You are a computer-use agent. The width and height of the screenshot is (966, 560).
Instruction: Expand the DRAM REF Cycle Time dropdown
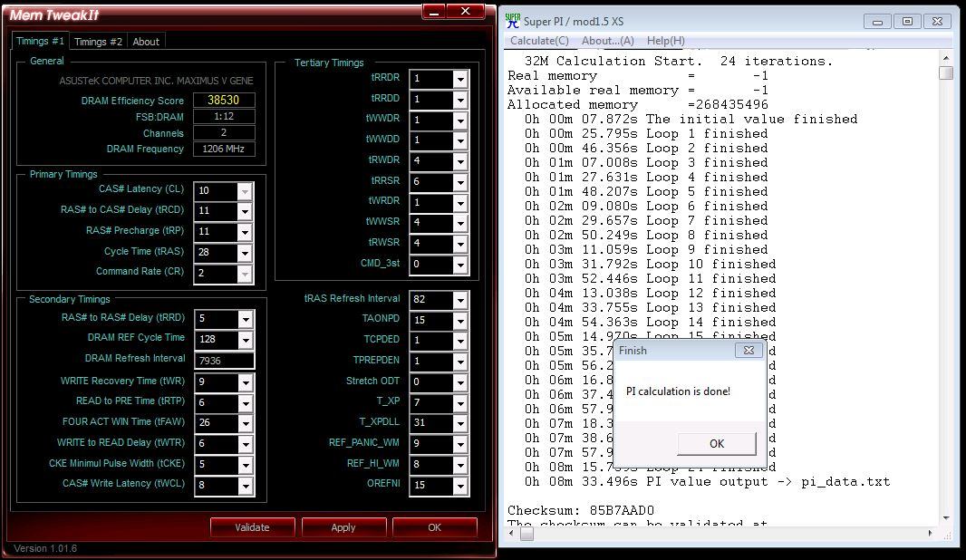click(246, 340)
